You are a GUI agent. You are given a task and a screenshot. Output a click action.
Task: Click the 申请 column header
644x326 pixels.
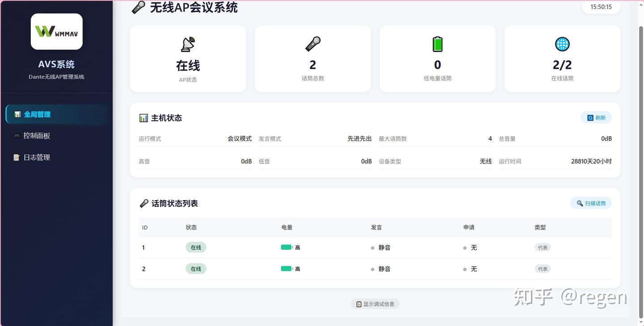click(x=469, y=227)
